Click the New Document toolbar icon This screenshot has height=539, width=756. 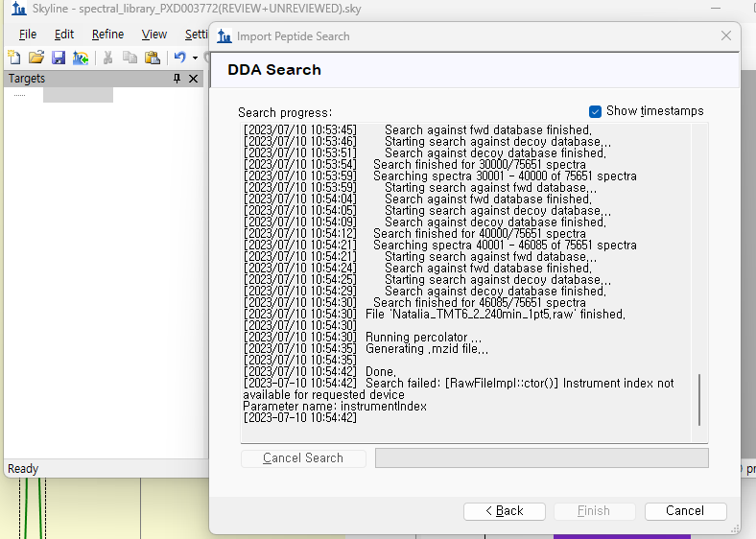(13, 58)
